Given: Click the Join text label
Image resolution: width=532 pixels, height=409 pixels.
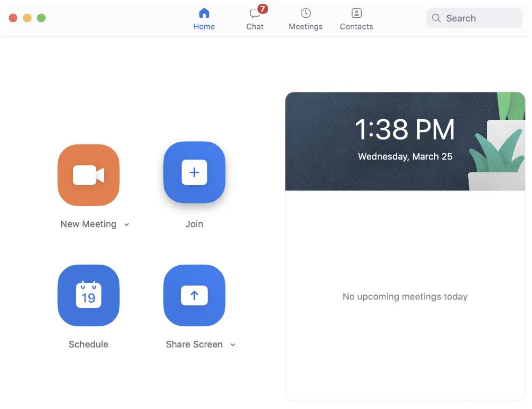Looking at the screenshot, I should [195, 224].
